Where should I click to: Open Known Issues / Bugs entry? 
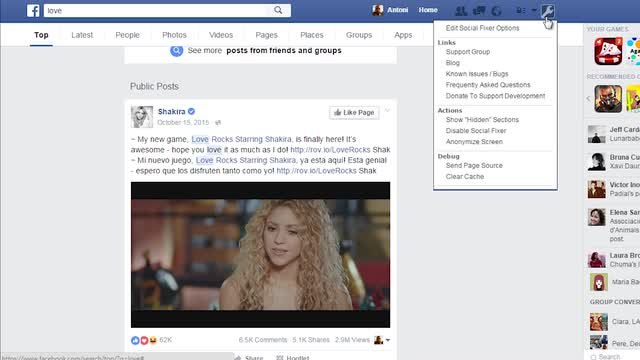coord(477,74)
